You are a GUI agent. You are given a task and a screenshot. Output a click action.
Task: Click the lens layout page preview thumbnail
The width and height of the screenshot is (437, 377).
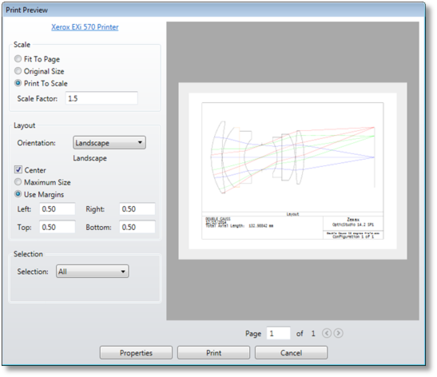(293, 171)
